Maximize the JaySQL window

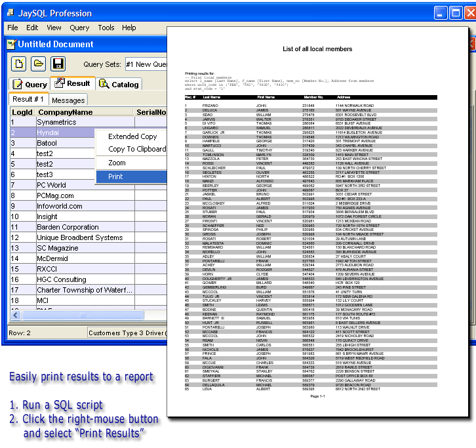[x=456, y=13]
